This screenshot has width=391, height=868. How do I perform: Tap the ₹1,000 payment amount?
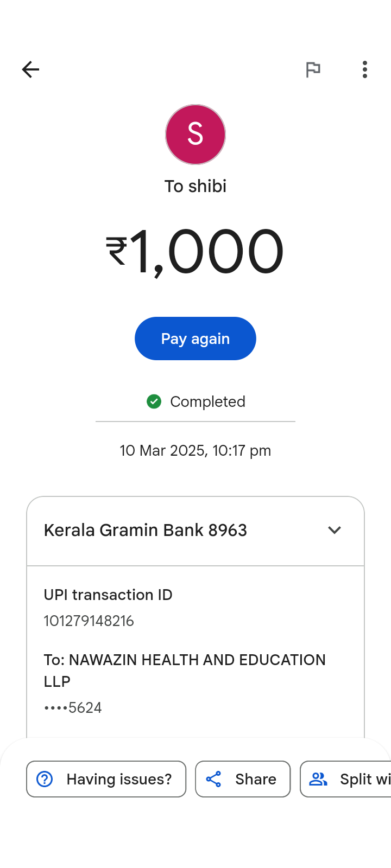195,251
